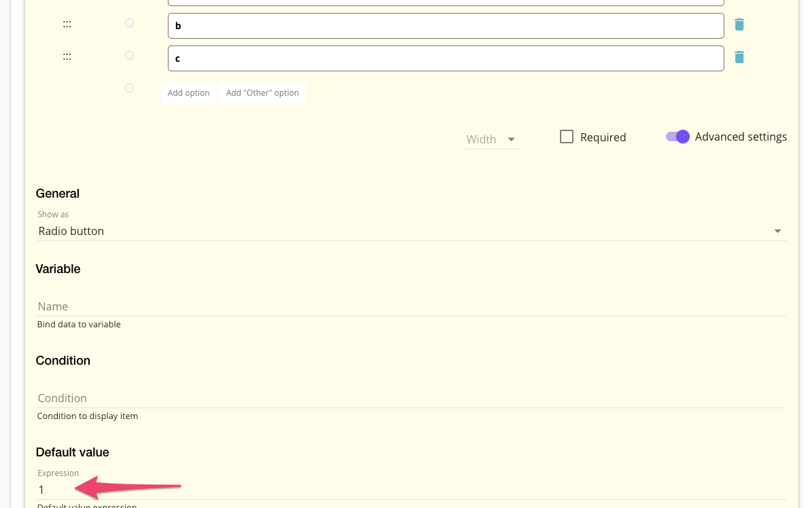Viewport: 812px width, 508px height.
Task: Delete option c with trash icon
Action: click(739, 58)
